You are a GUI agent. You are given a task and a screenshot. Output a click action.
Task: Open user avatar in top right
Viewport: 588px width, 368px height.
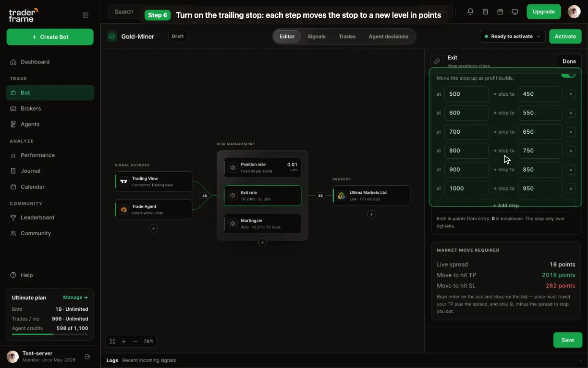tap(574, 12)
